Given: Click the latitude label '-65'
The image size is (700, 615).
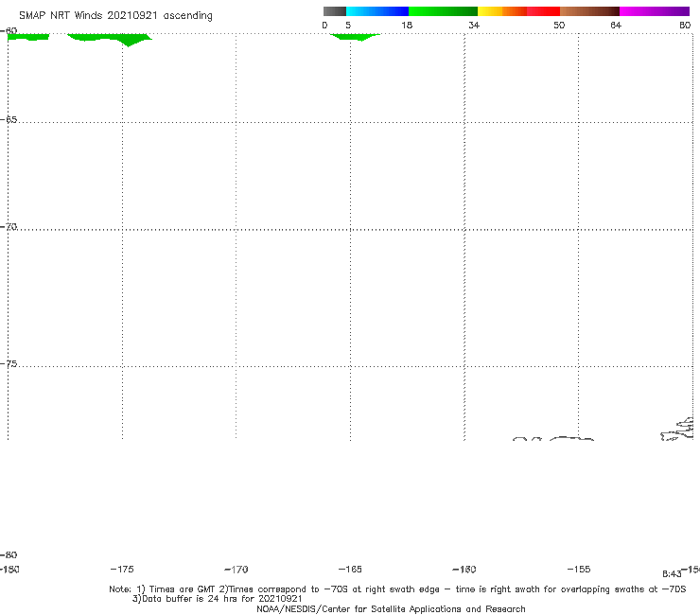Looking at the screenshot, I should click(x=9, y=120).
